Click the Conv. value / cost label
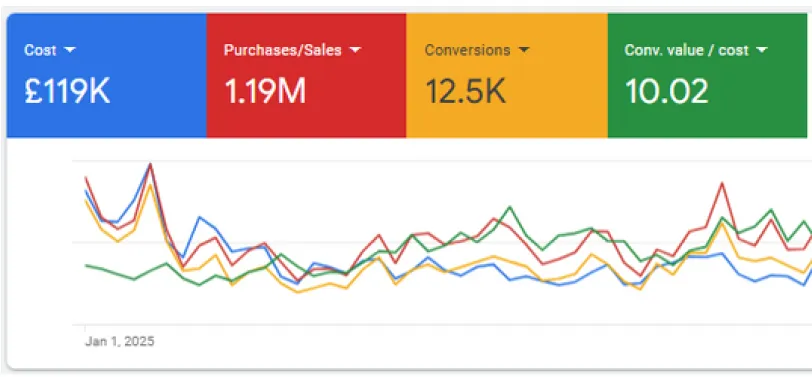Screen dimensions: 812x377 coord(687,50)
